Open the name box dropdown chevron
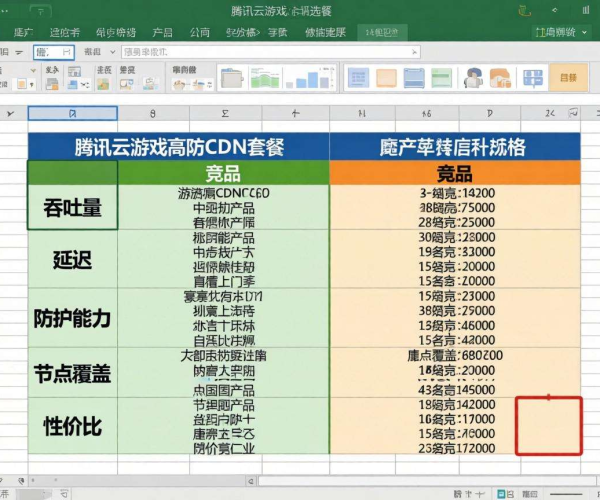The height and width of the screenshot is (500, 600). (x=112, y=52)
